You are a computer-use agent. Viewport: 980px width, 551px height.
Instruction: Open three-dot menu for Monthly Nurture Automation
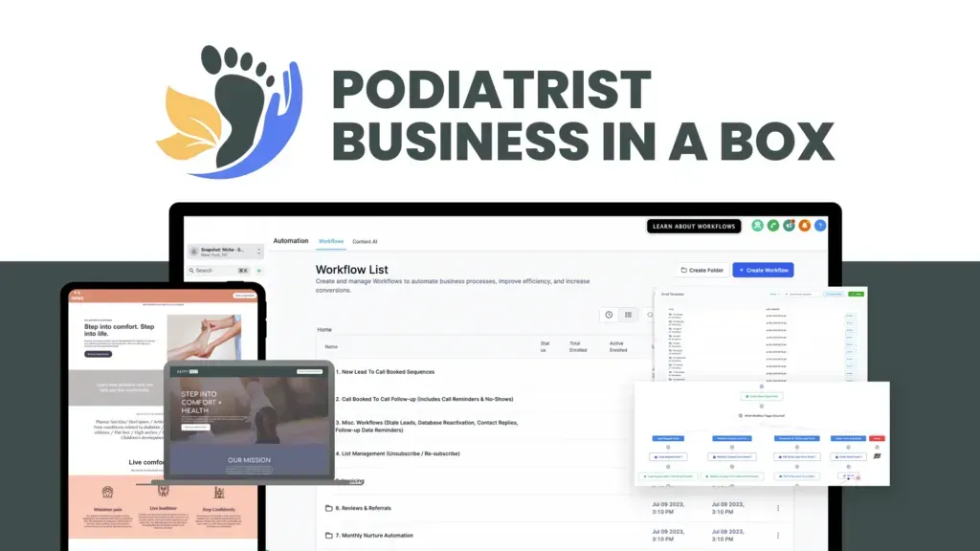pos(778,536)
